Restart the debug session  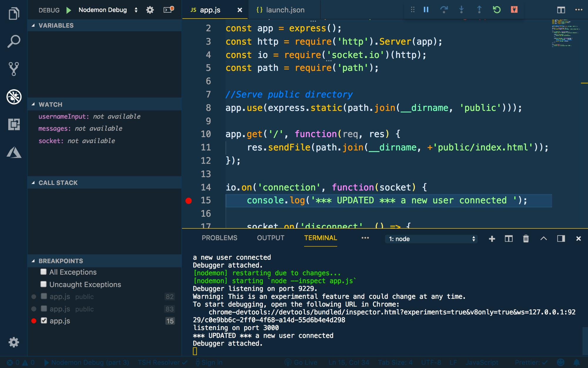(x=497, y=10)
